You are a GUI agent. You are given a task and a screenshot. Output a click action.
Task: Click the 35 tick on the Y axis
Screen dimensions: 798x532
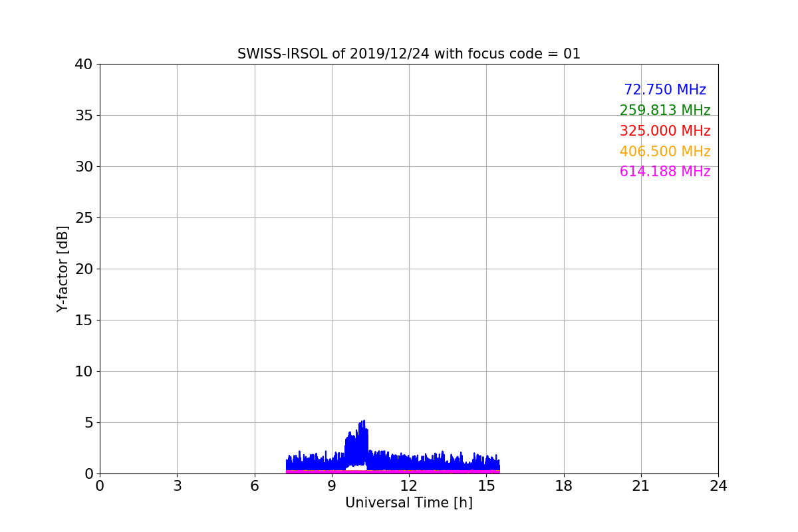(83, 116)
